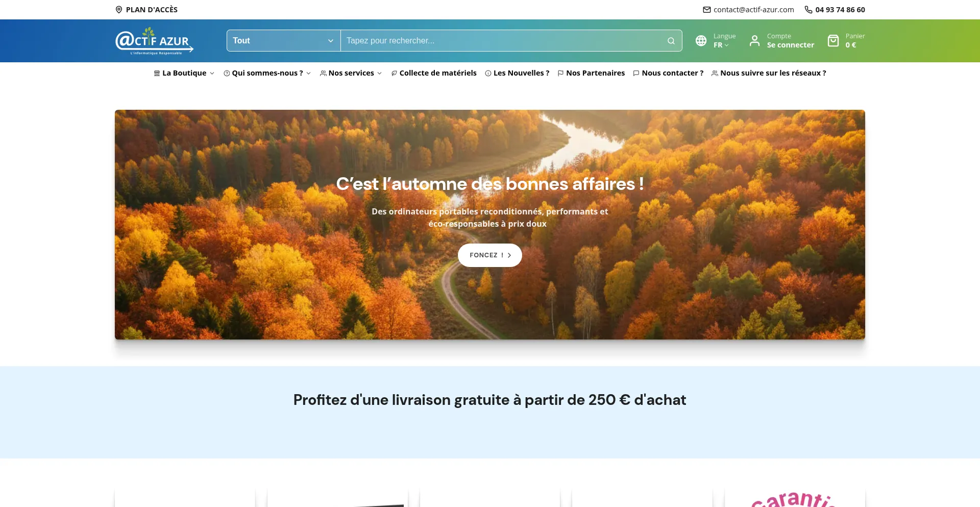Open Les Nouvelles menu item

coord(517,73)
